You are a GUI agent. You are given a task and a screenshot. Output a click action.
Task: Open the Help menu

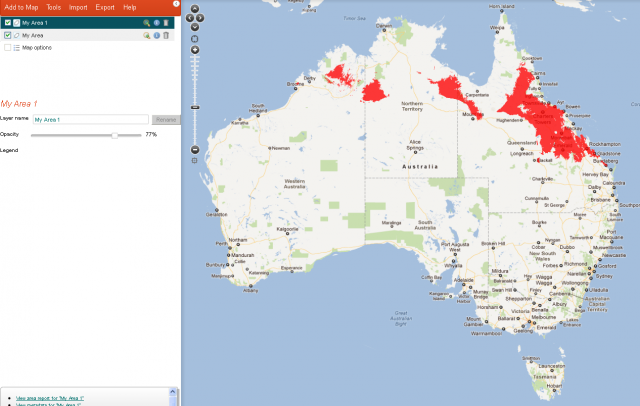[x=130, y=7]
